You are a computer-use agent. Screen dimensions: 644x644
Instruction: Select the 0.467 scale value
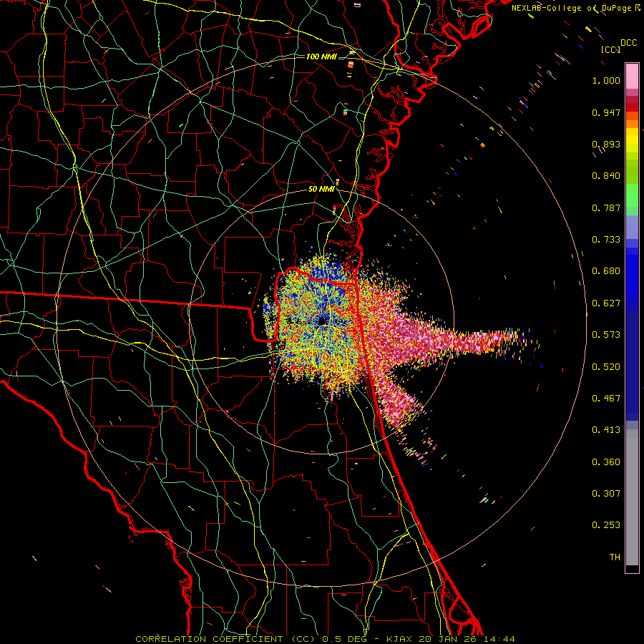point(606,399)
